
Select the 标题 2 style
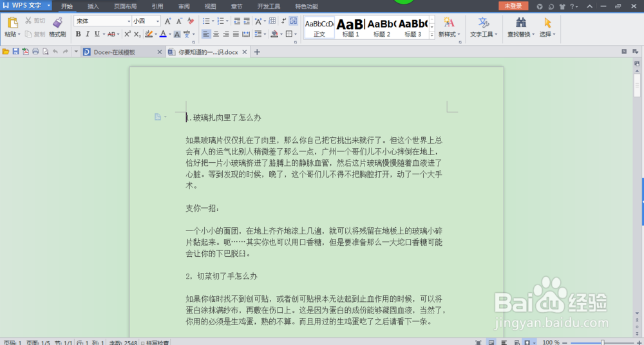point(381,28)
